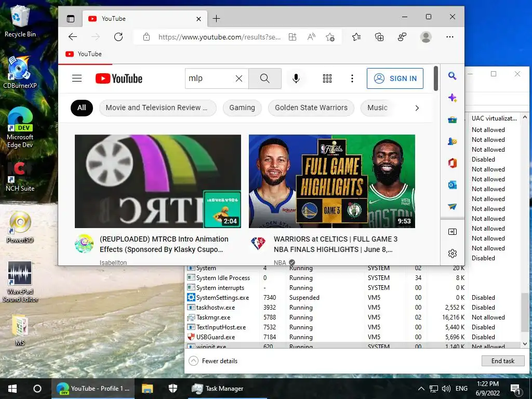Add this page to favorites star
532x399 pixels.
click(x=330, y=37)
